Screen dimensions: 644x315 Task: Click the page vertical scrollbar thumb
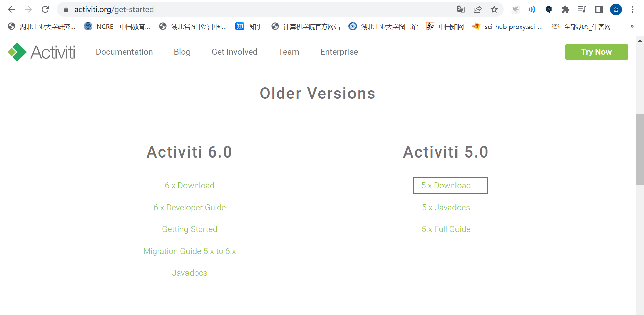[640, 149]
